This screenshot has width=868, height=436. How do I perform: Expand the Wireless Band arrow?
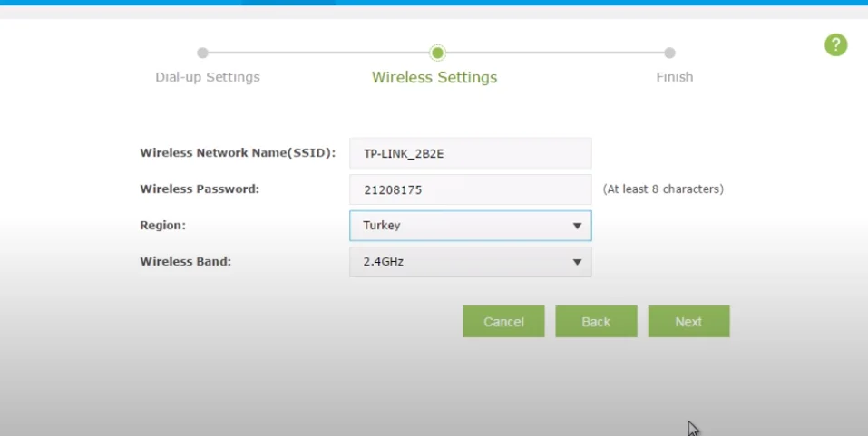577,262
